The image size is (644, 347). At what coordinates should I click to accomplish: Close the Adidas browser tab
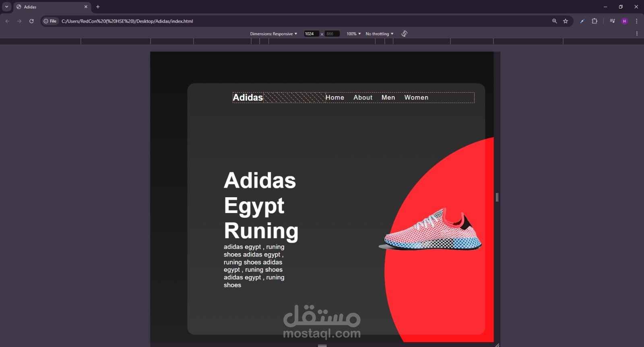click(86, 7)
